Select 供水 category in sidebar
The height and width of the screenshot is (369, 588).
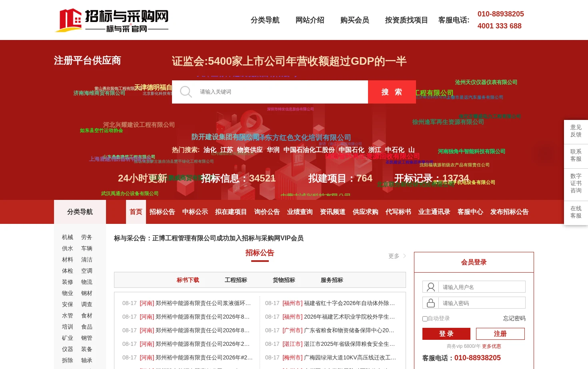tap(68, 249)
